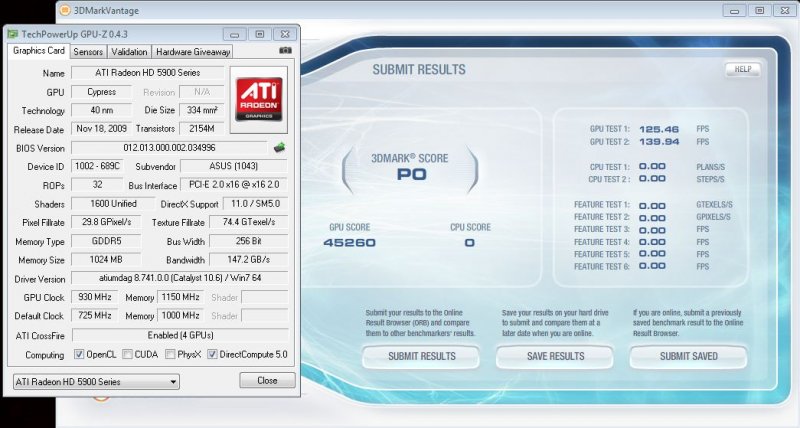This screenshot has height=428, width=800.
Task: Click the Default Clock value 725 MHz
Action: (94, 316)
